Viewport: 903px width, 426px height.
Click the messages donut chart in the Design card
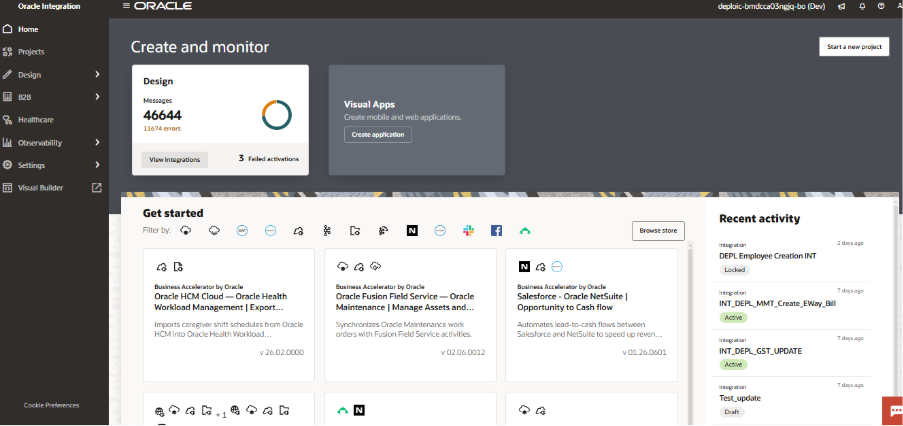277,115
